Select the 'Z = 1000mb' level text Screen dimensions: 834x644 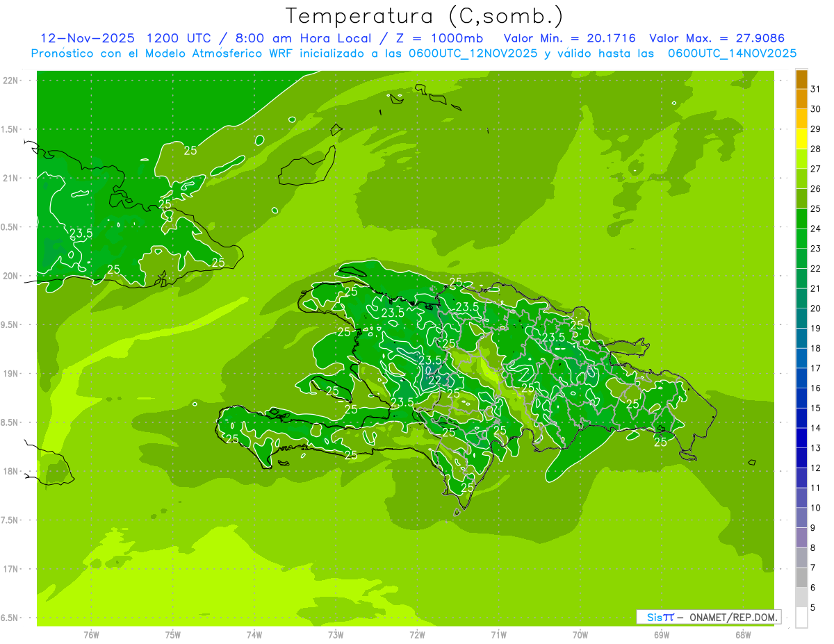point(440,38)
